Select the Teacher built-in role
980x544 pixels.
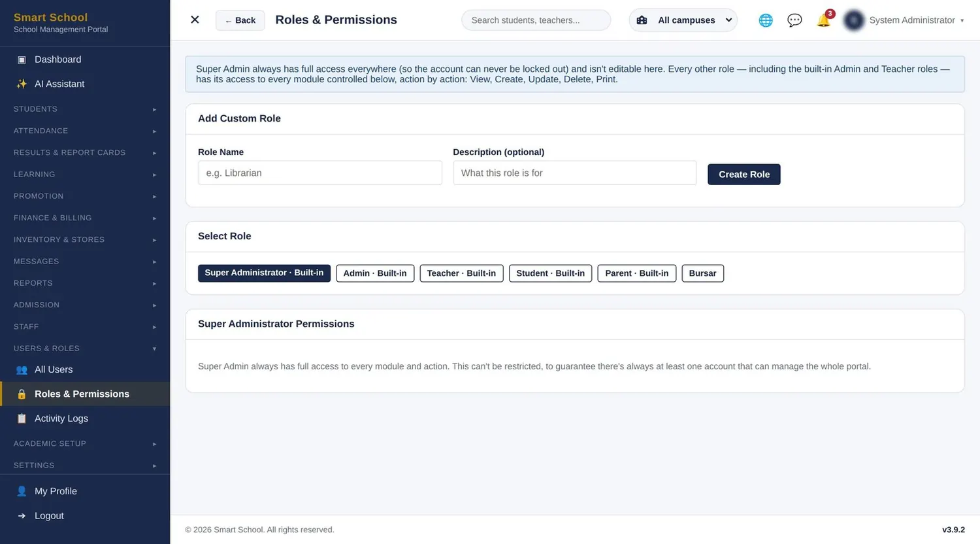point(461,273)
